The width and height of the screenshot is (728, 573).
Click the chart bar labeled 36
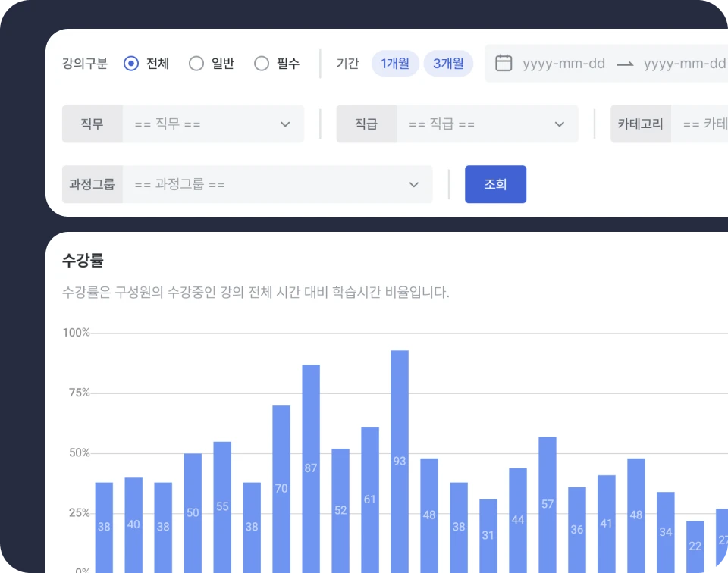tap(577, 530)
